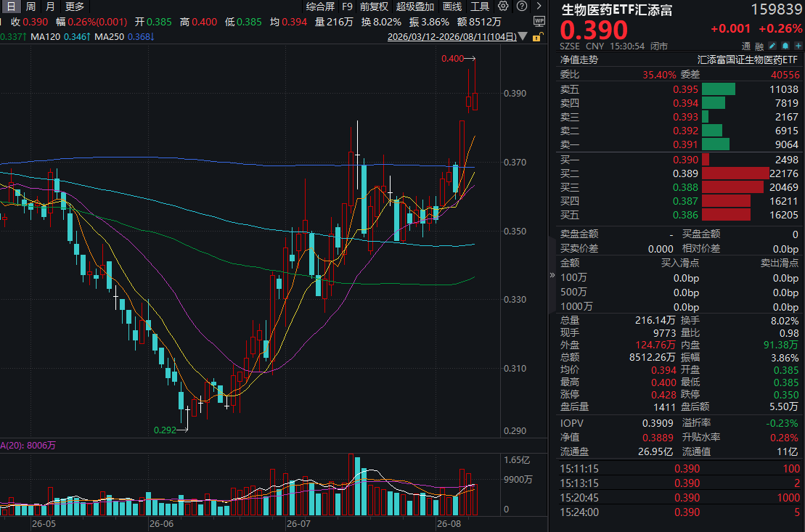Viewport: 805px width, 532px height.
Task: Click the 26-07 date axis label
Action: pos(298,524)
